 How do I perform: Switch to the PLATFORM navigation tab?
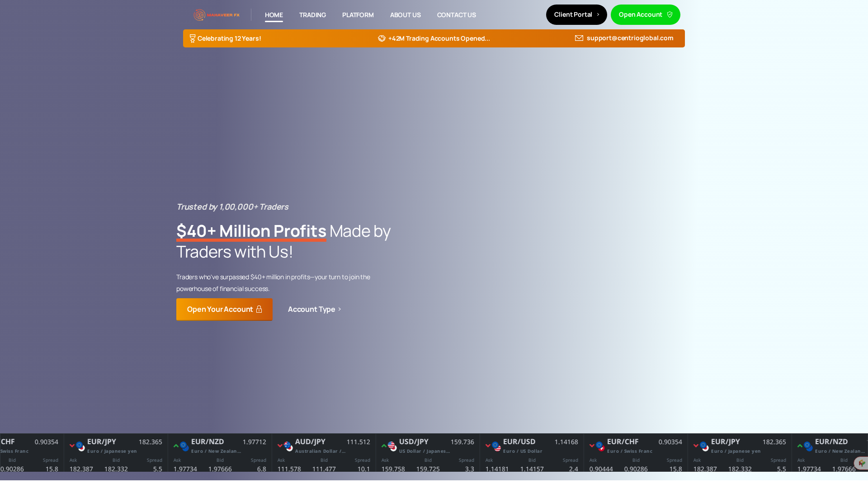tap(358, 15)
